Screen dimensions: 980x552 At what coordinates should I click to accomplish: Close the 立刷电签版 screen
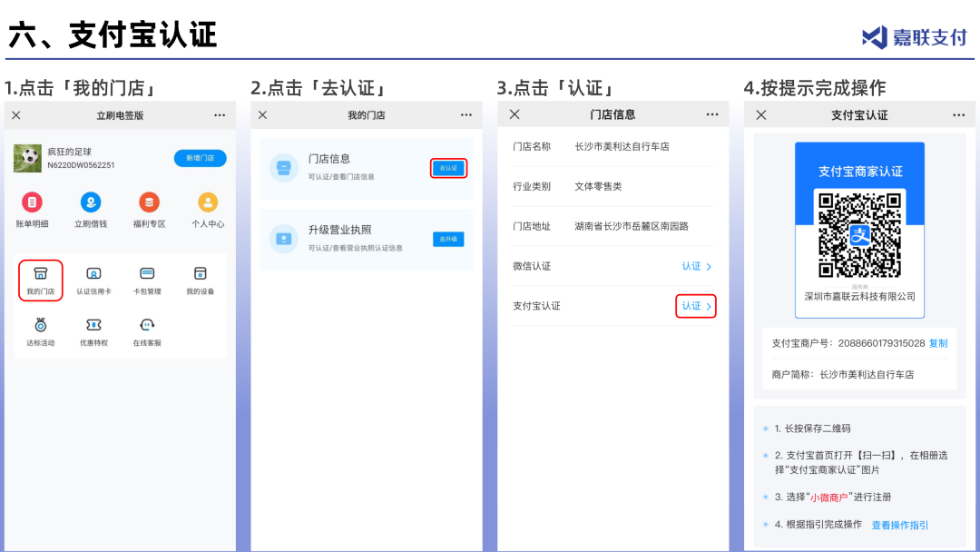(x=16, y=115)
